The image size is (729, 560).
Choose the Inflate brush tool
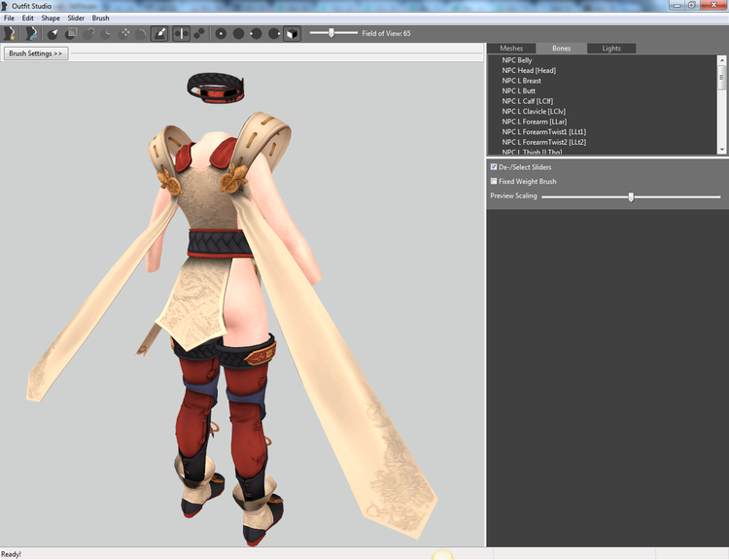point(89,33)
